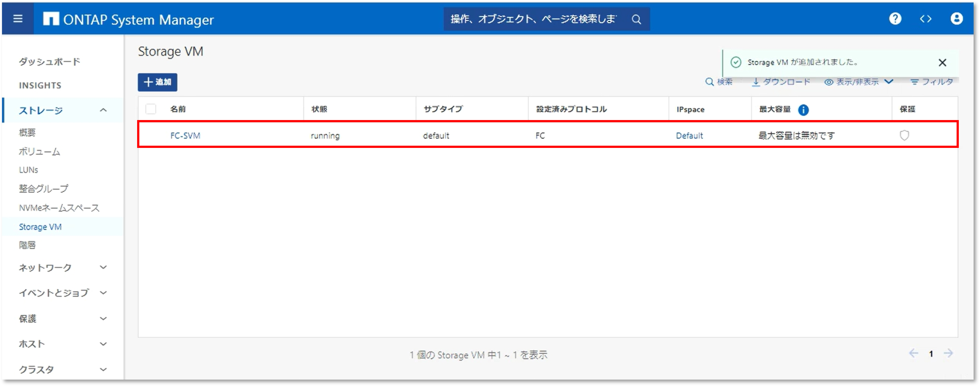Select 概要 under storage
The image size is (980, 386).
(x=27, y=132)
